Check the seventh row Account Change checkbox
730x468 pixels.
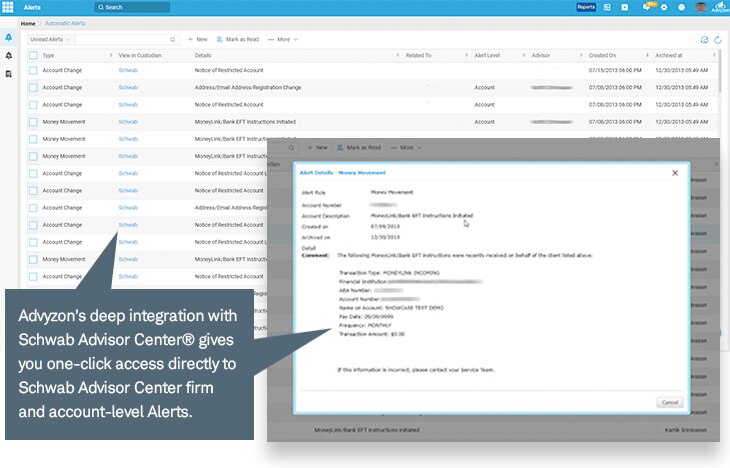click(x=33, y=174)
